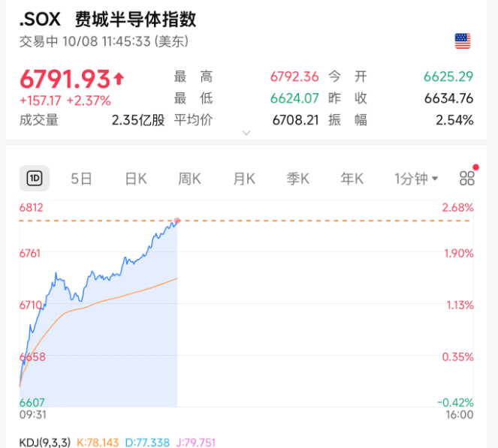Switch to the 季K quarterly tab
The height and width of the screenshot is (448, 498).
pos(297,179)
